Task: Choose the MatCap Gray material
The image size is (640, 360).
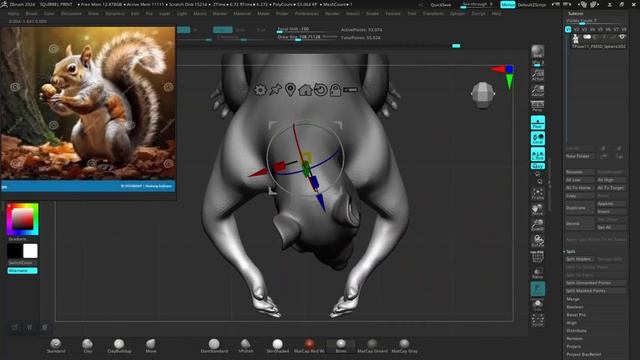Action: click(404, 345)
